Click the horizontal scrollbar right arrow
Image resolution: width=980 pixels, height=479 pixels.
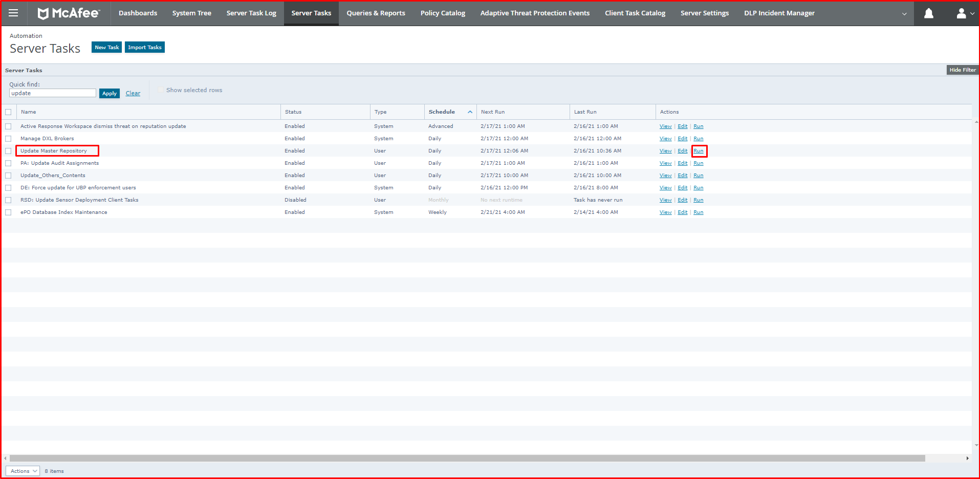[x=968, y=458]
